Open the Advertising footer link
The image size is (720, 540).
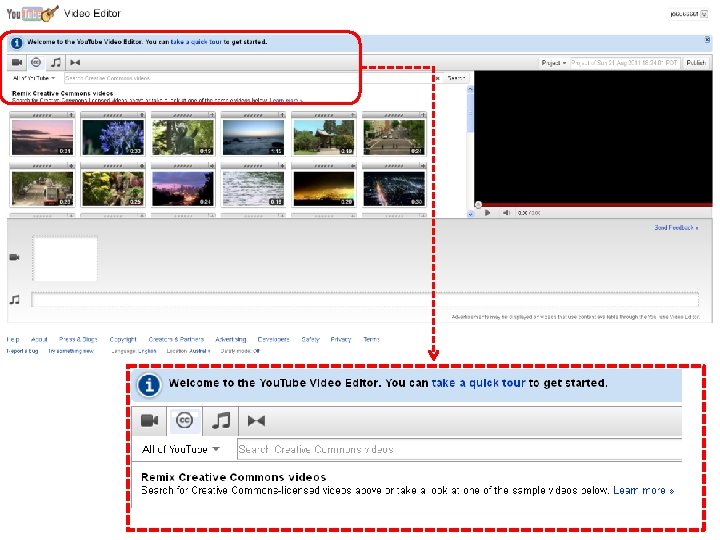click(231, 339)
